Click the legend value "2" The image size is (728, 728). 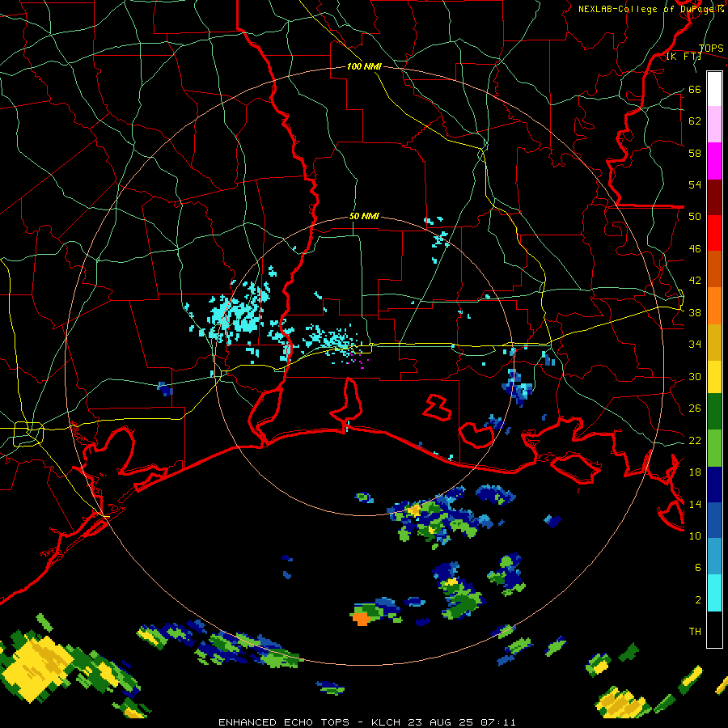click(x=698, y=599)
